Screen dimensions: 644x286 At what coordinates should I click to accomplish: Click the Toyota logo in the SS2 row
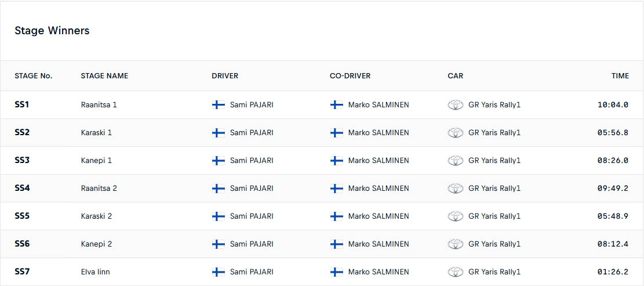pos(456,133)
